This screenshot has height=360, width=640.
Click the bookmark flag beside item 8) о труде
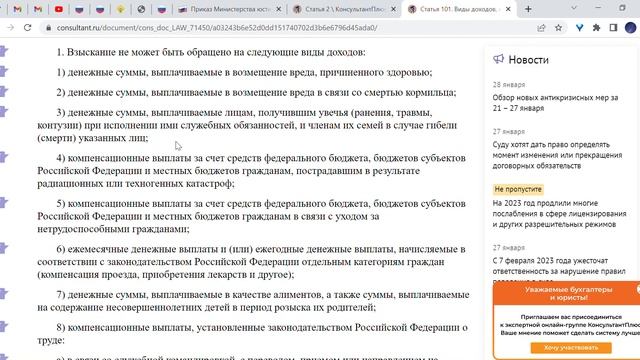(x=4, y=326)
